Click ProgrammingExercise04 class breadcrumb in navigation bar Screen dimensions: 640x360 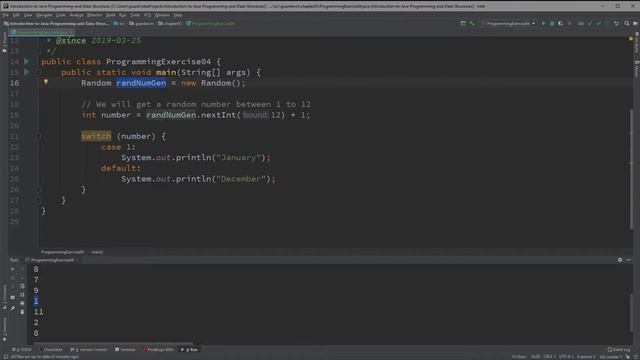[211, 24]
